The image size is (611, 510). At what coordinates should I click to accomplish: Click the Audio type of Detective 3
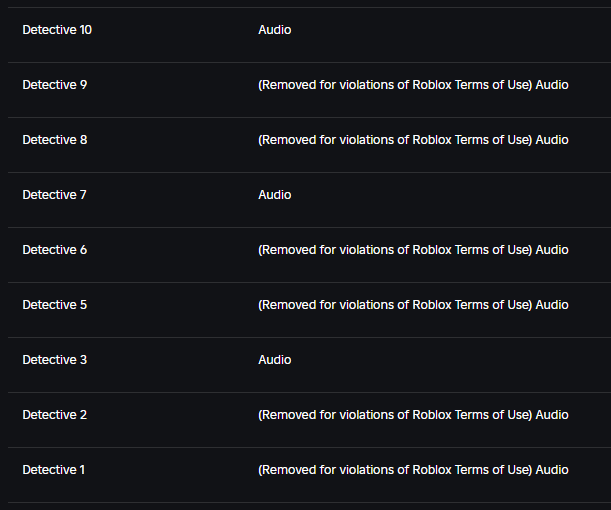tap(275, 360)
